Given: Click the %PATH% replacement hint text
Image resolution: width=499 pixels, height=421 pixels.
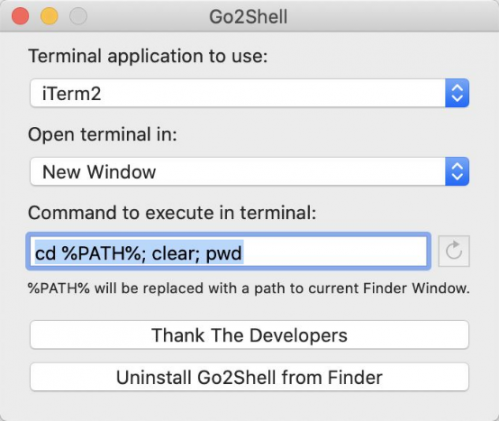Looking at the screenshot, I should [249, 288].
